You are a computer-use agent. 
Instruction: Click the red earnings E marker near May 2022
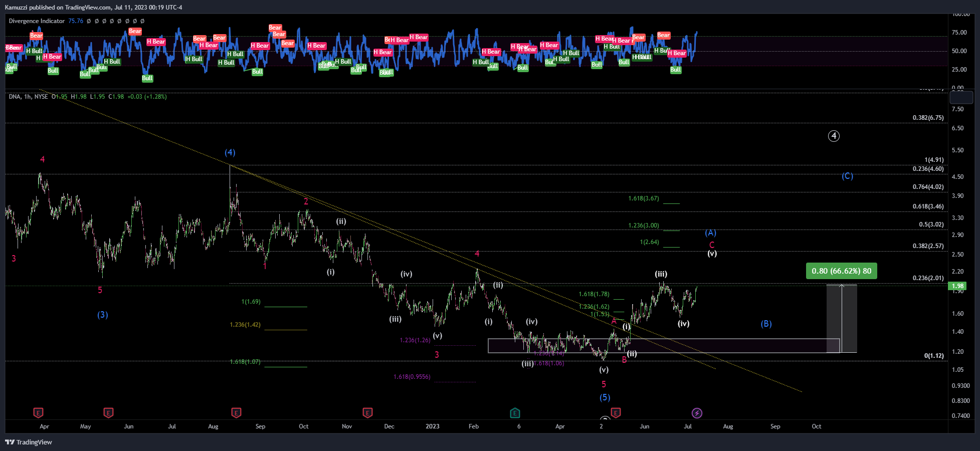(x=108, y=413)
